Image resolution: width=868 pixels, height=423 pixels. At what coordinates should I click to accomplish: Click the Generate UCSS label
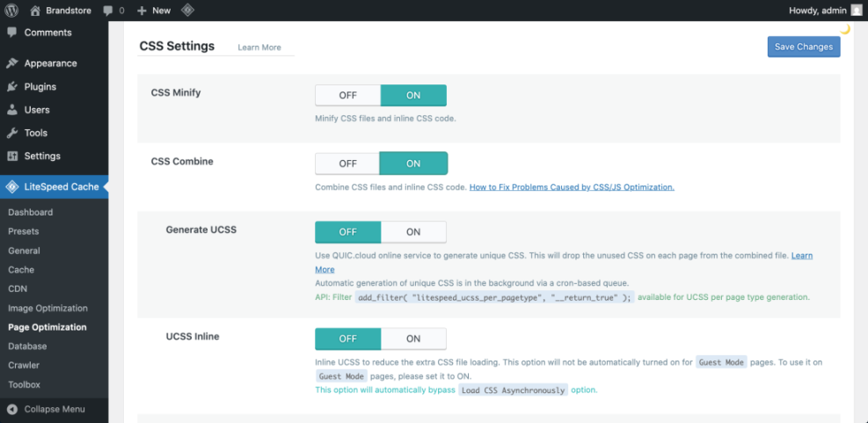[201, 230]
